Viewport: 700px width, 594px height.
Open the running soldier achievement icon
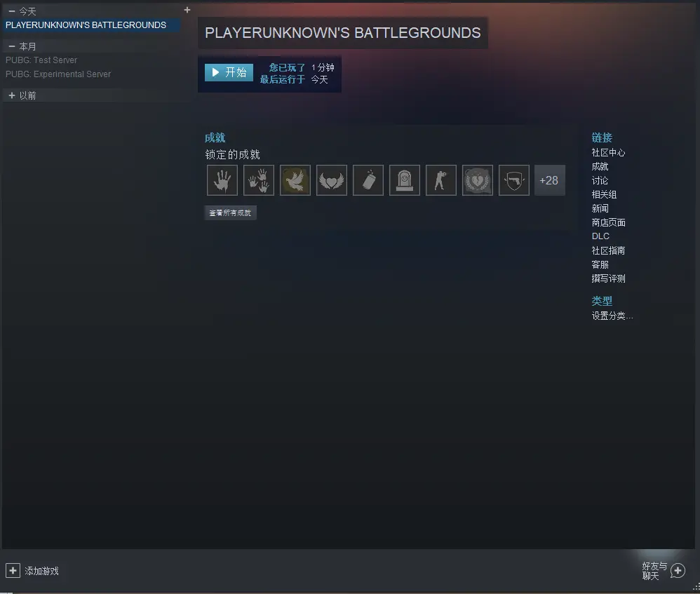pyautogui.click(x=441, y=180)
